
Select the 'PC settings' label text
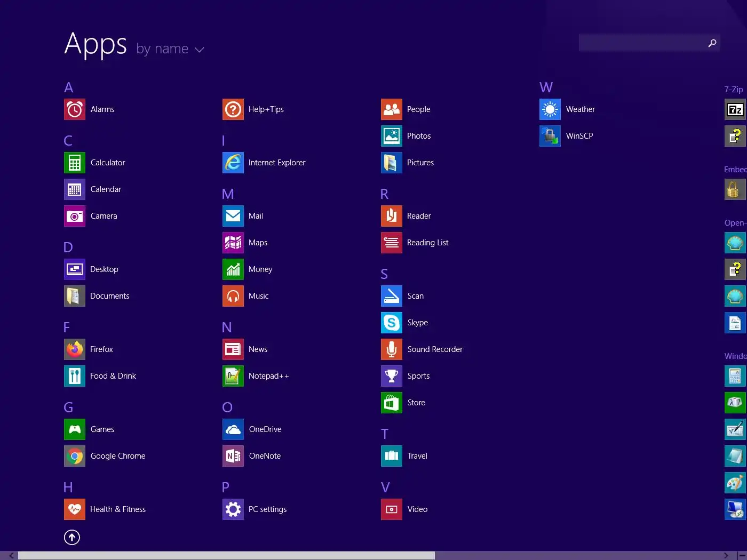pyautogui.click(x=268, y=509)
